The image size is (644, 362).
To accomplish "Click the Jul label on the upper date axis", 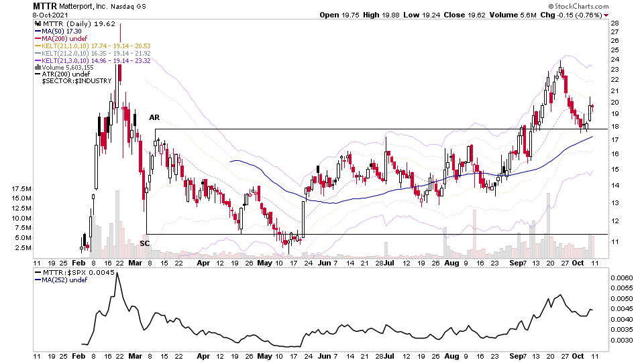I will tap(389, 263).
